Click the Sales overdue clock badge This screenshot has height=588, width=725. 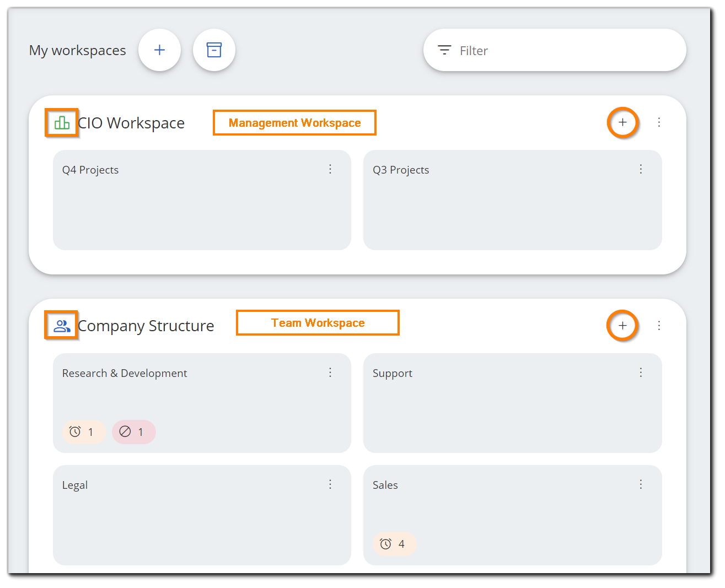[394, 544]
